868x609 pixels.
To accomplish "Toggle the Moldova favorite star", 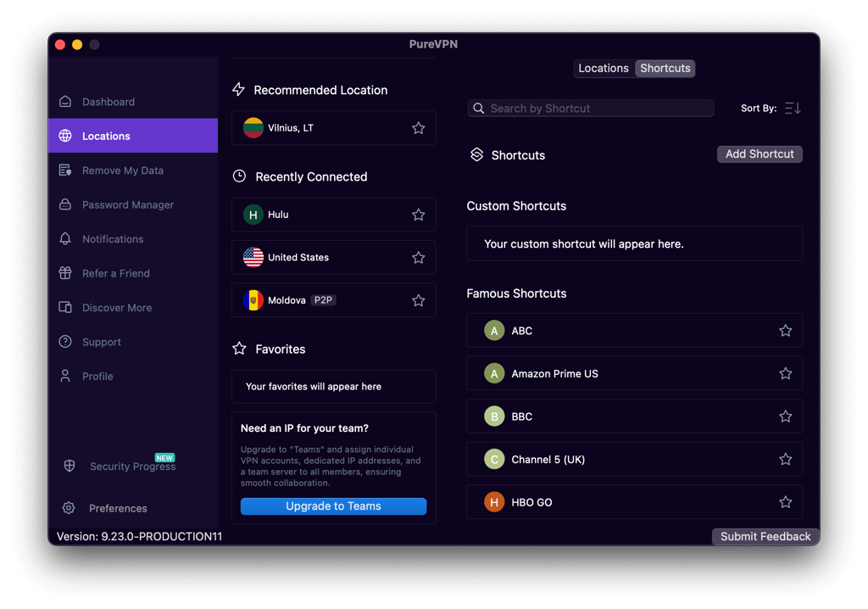I will point(419,300).
